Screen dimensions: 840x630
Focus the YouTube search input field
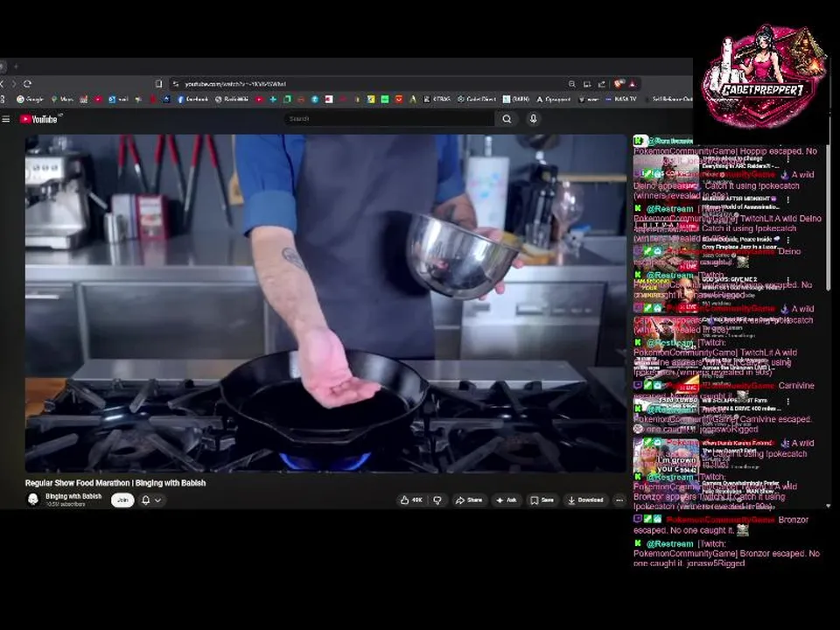point(389,118)
